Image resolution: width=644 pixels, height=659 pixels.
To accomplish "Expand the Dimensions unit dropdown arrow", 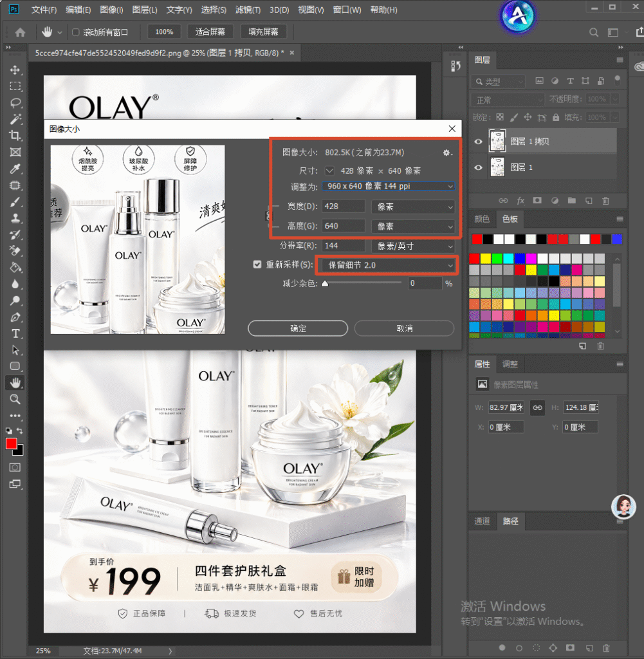I will [x=330, y=171].
